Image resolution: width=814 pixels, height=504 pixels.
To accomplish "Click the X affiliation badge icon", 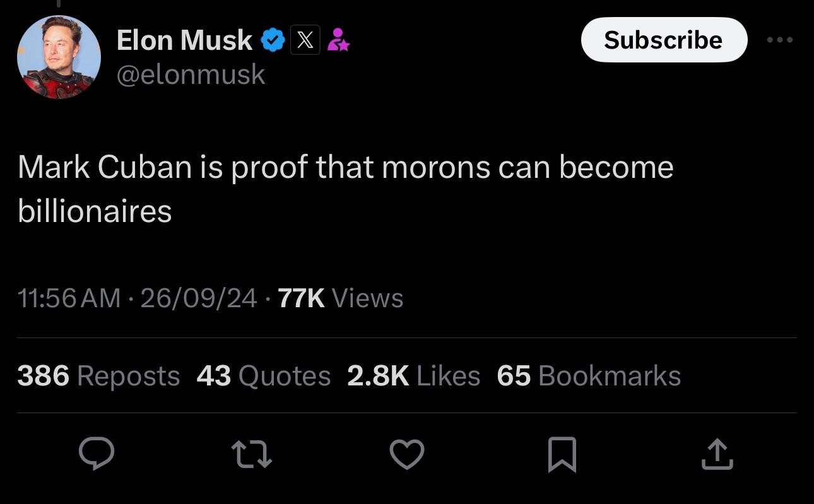I will tap(305, 40).
